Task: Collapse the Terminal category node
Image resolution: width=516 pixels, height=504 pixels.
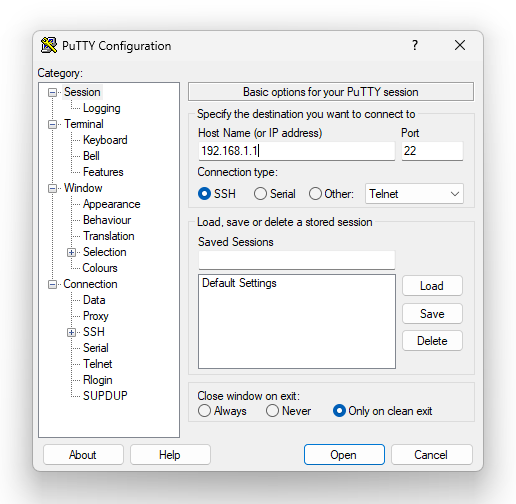Action: (x=52, y=124)
